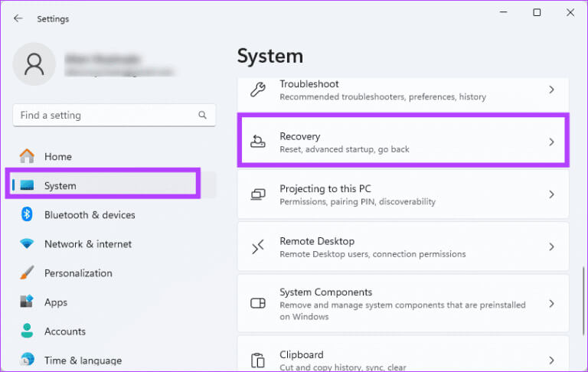This screenshot has height=372, width=588.
Task: Click the Bluetooth icon in sidebar
Action: click(x=27, y=214)
